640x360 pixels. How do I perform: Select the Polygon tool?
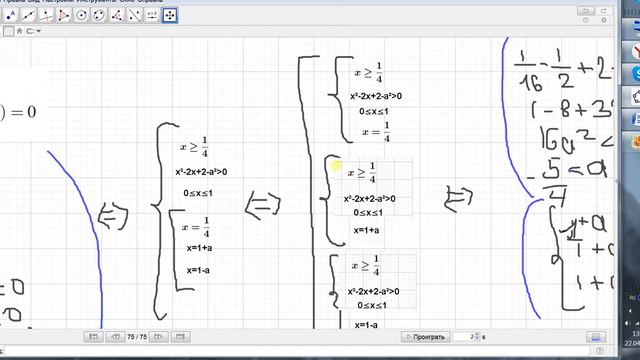pyautogui.click(x=64, y=16)
